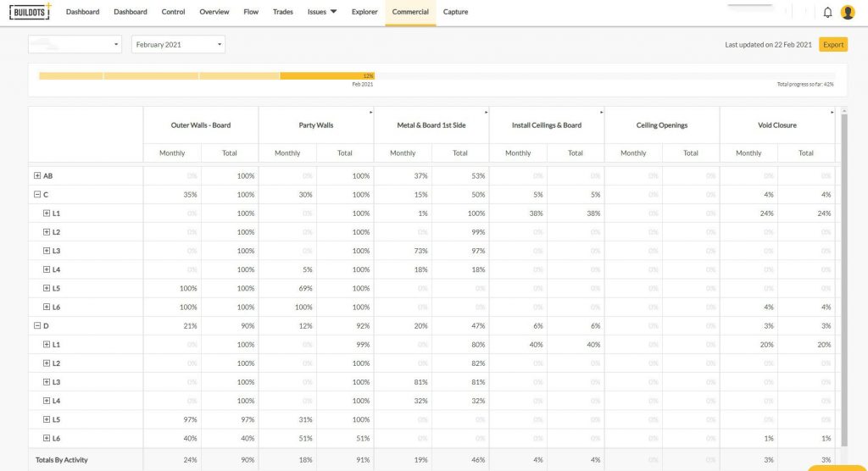Open the Issues dropdown menu
Image resolution: width=868 pixels, height=471 pixels.
click(321, 12)
